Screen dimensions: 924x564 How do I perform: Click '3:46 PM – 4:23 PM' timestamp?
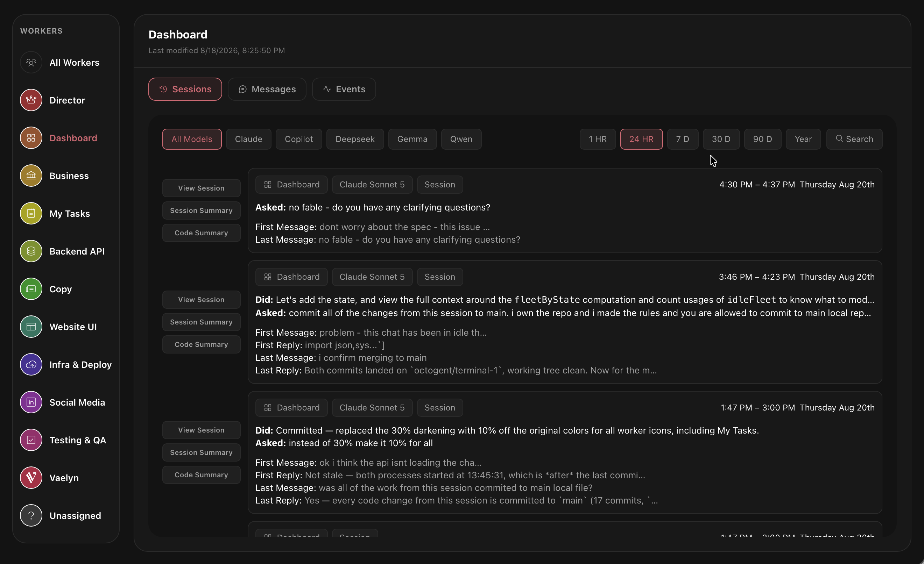[757, 277]
